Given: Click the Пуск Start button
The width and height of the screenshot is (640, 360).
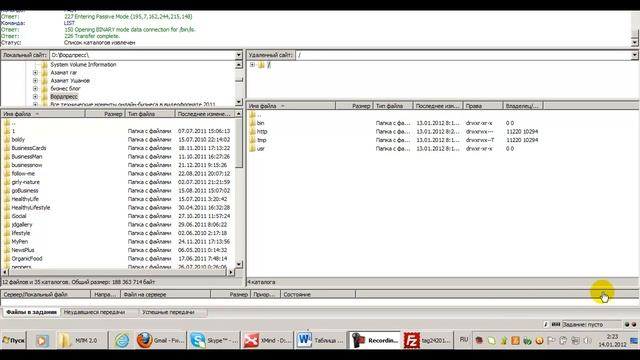Looking at the screenshot, I should (x=13, y=340).
